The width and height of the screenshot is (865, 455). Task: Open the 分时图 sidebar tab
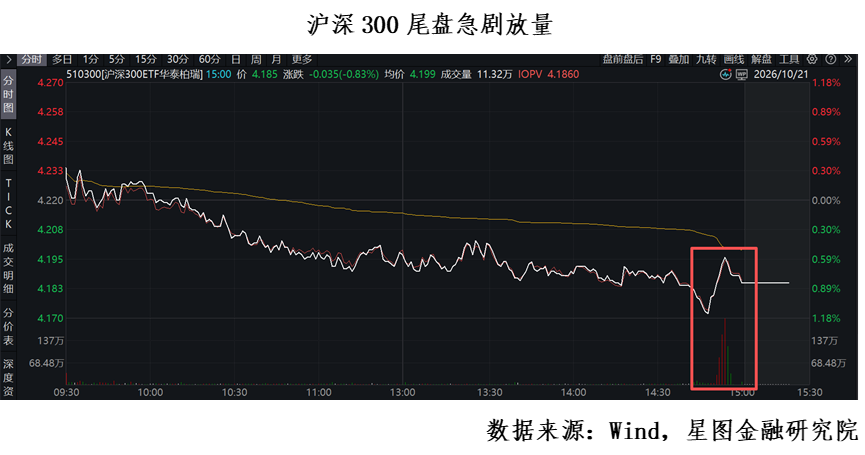coord(8,94)
